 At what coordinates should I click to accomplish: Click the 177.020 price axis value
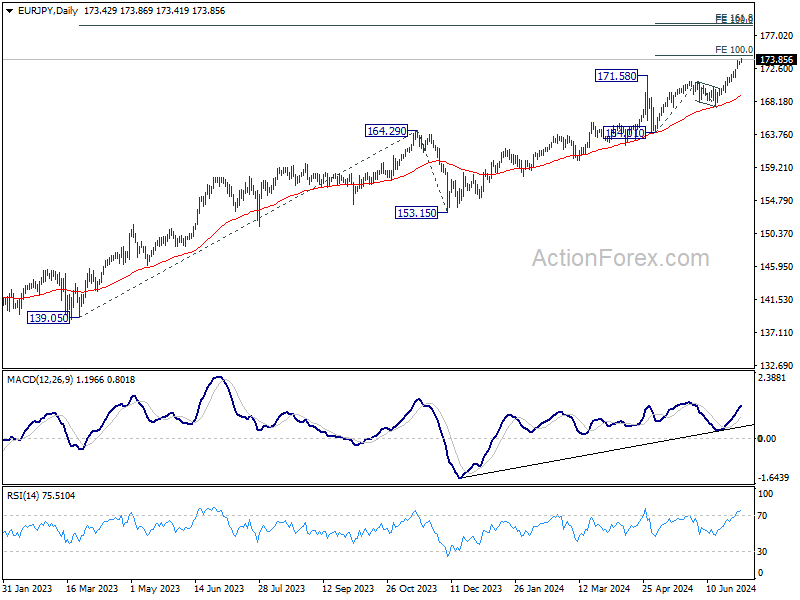coord(777,36)
